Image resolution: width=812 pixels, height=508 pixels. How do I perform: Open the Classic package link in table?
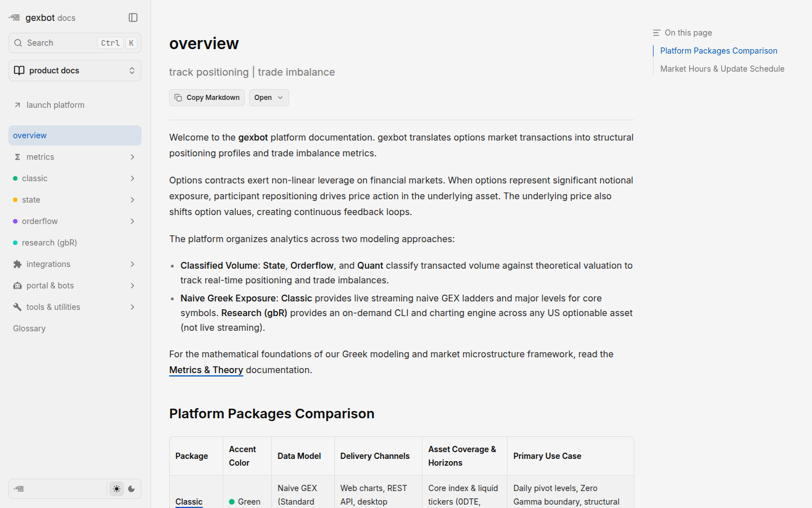click(189, 502)
